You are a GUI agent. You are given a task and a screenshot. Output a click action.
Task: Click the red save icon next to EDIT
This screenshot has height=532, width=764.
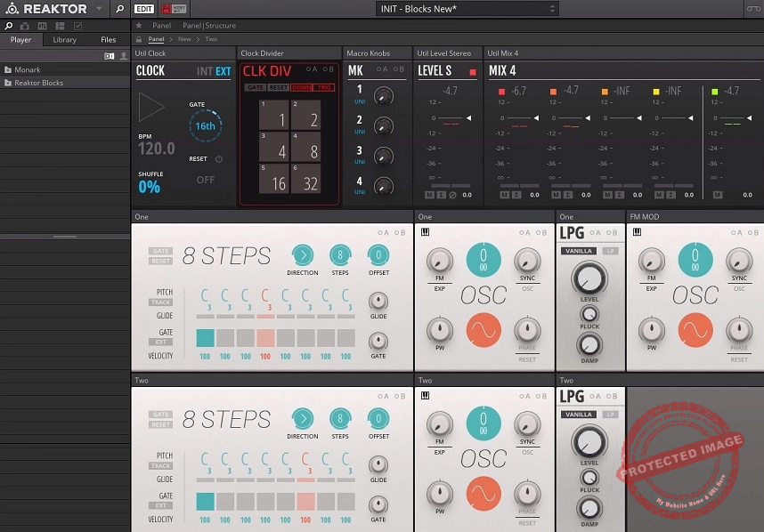coord(166,9)
